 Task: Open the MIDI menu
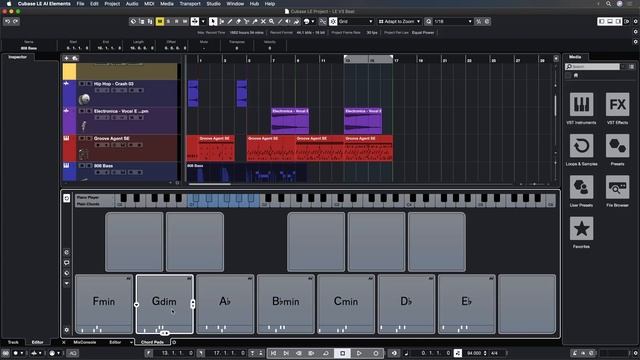tap(149, 4)
